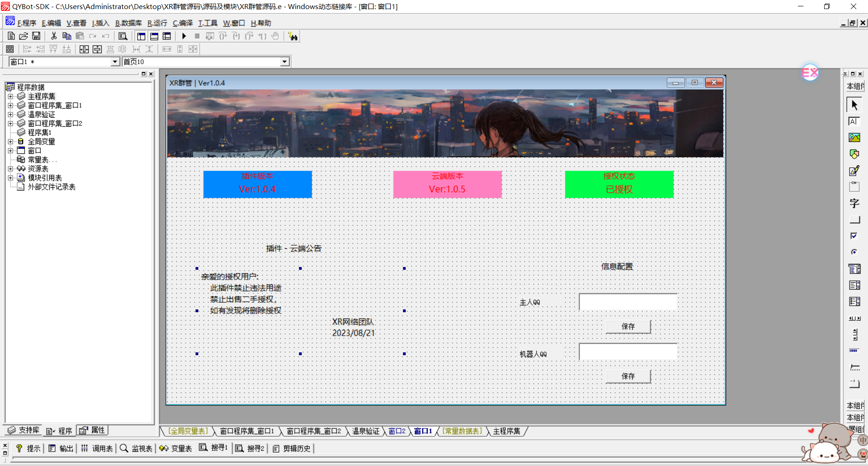Toggle the work panel layout button in toolbar
Viewport: 868px width, 466px height.
click(141, 36)
